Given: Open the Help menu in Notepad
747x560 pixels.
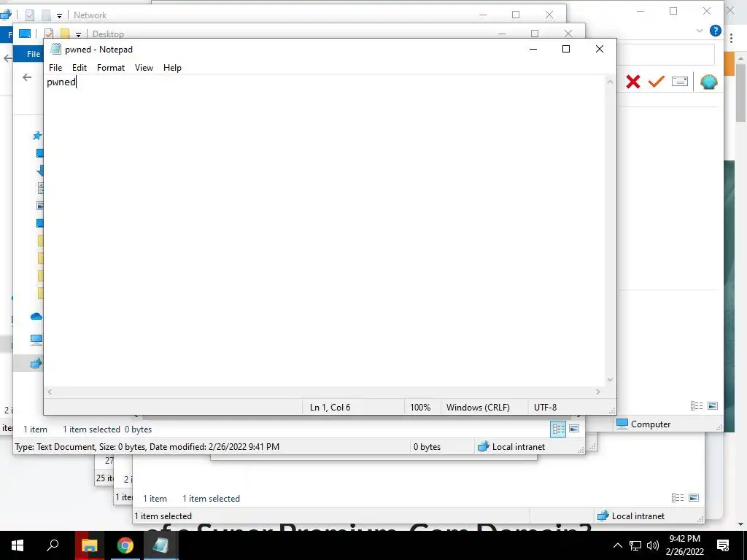Looking at the screenshot, I should tap(172, 68).
